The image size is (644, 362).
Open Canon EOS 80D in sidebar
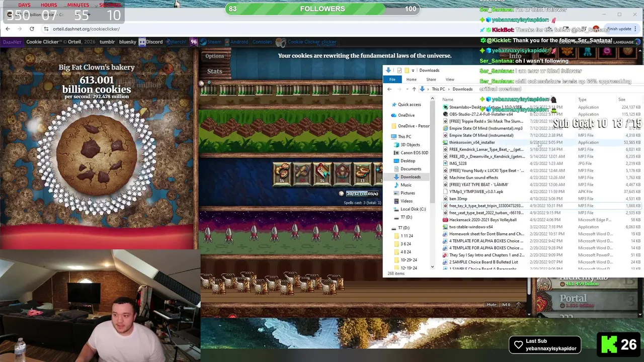pos(415,153)
